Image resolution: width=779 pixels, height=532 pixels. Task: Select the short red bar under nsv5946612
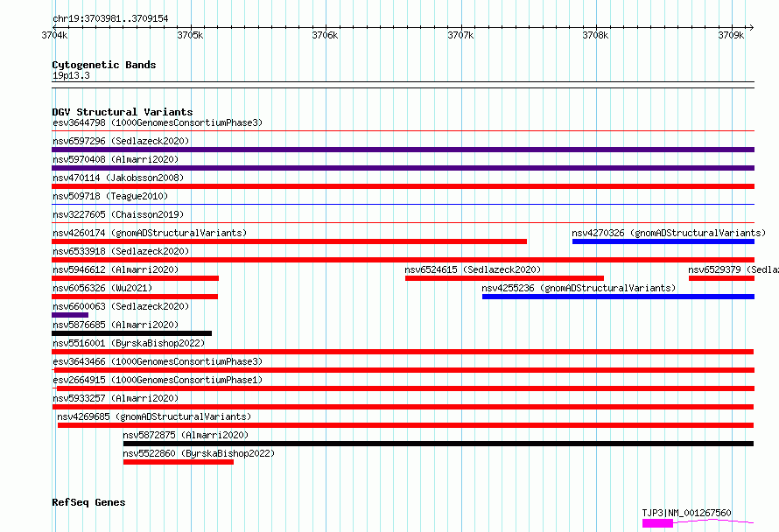135,278
